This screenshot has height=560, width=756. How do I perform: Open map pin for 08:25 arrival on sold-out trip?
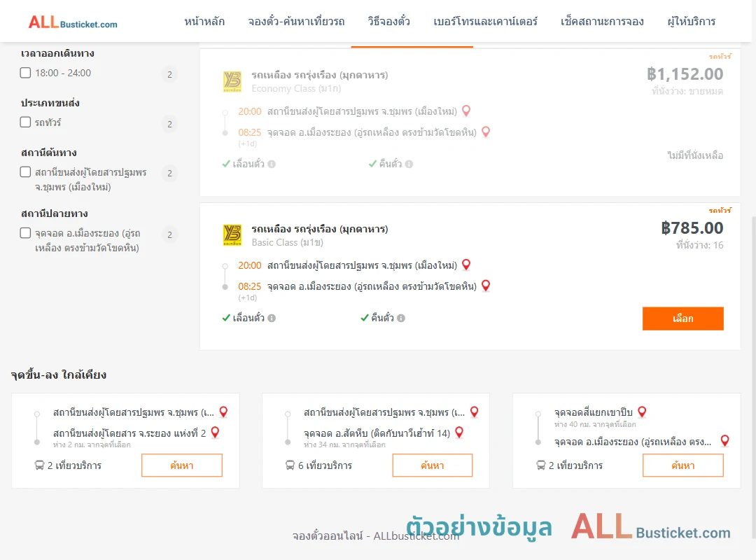click(x=486, y=132)
